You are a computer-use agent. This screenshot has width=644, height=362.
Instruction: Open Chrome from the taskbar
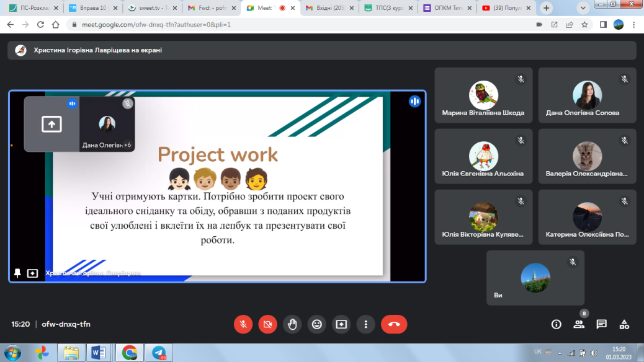(130, 353)
